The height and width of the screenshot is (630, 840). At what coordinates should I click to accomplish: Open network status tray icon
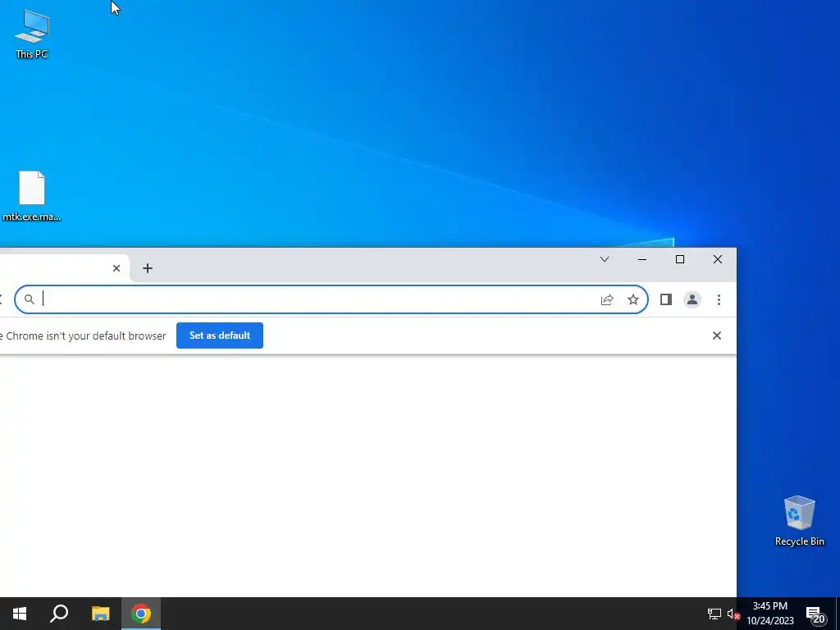click(x=714, y=614)
